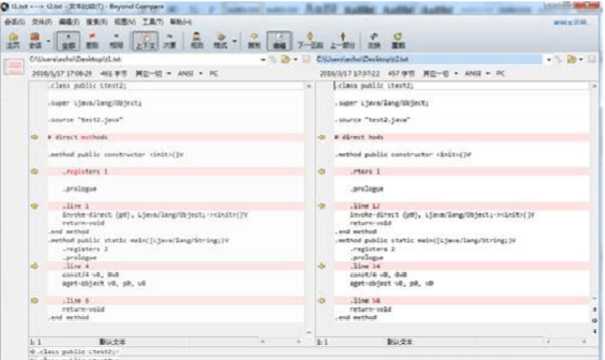Viewport: 605px width, 360px height.
Task: Open the Rules (规则) referee icon
Action: click(197, 41)
